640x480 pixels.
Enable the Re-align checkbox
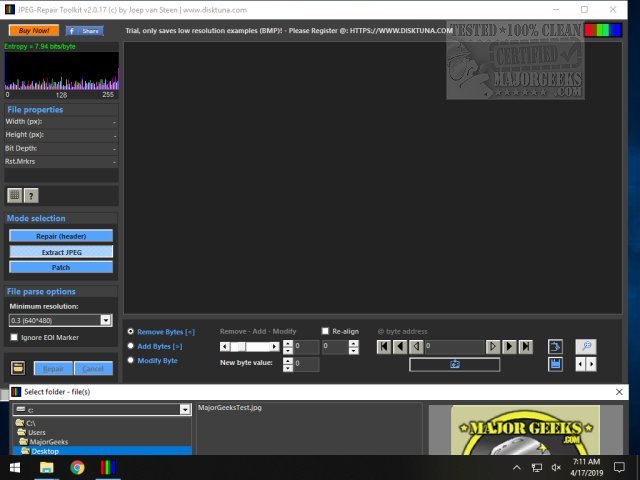point(325,331)
